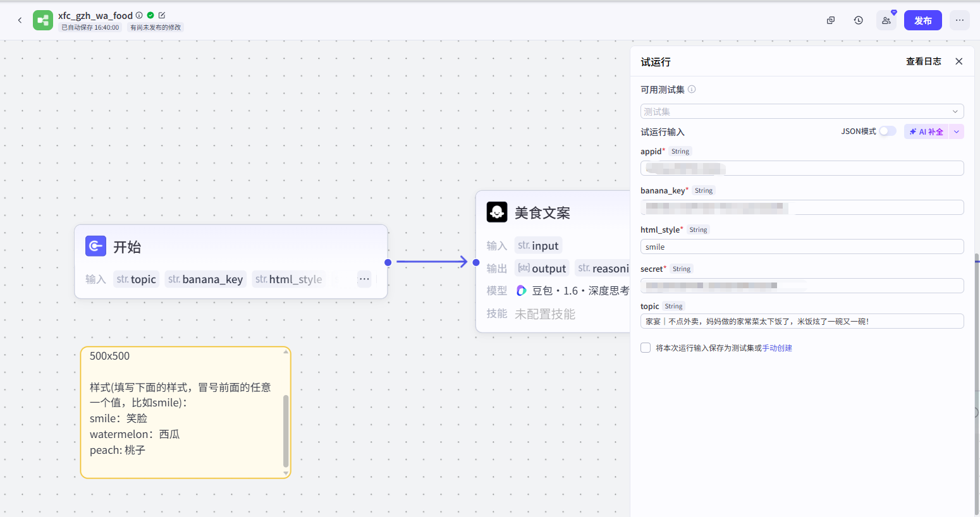The image size is (980, 517).
Task: Expand the AI 补全 dropdown arrow
Action: (x=957, y=131)
